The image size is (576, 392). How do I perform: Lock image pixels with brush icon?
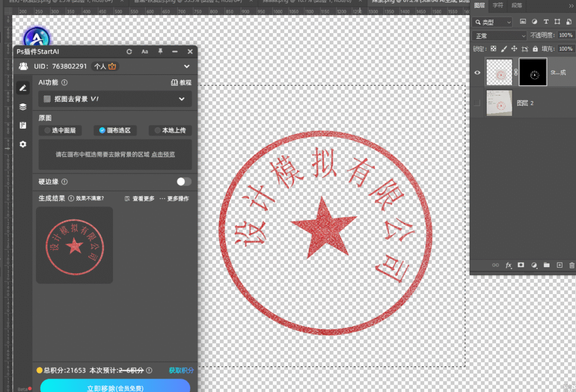click(503, 49)
